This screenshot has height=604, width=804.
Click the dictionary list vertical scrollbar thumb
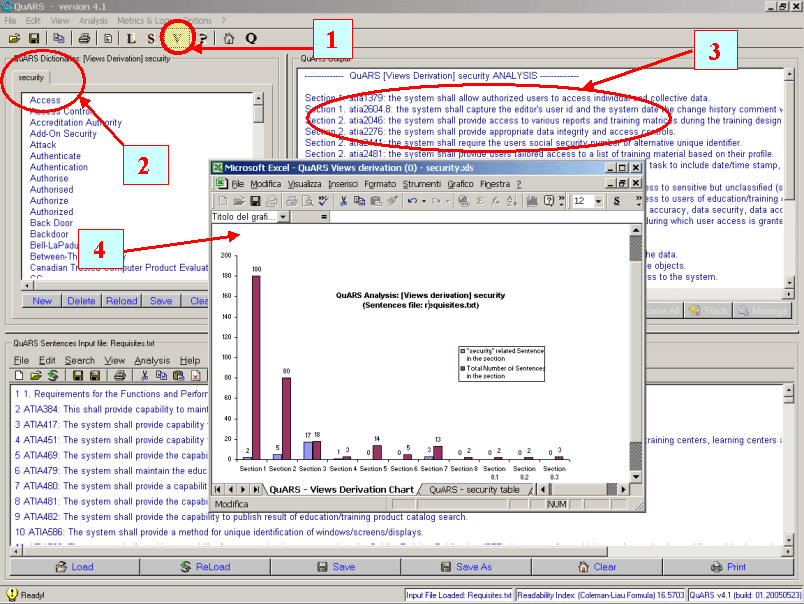click(258, 113)
